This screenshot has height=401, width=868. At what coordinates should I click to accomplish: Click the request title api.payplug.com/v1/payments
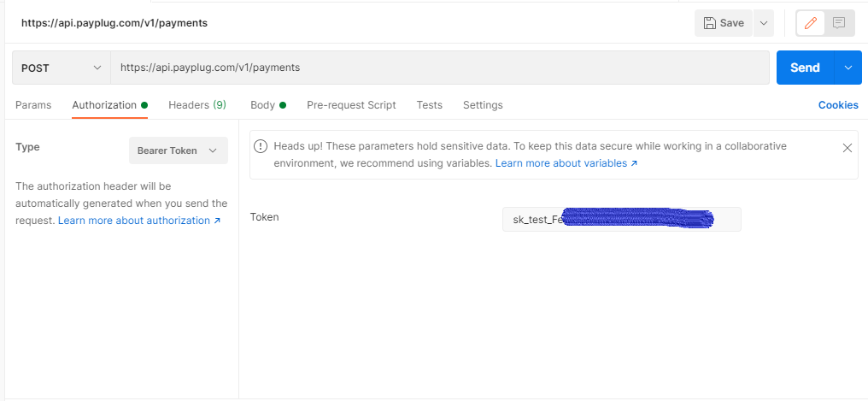114,23
